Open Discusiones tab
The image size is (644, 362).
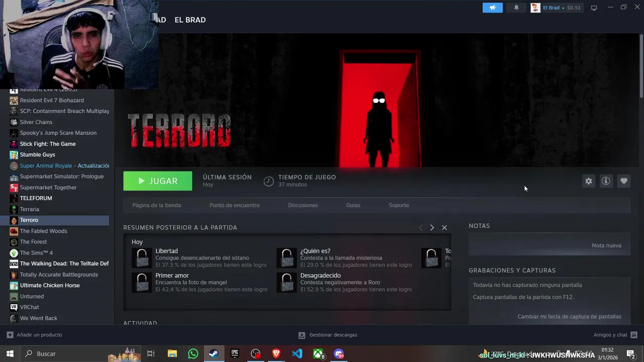click(303, 205)
